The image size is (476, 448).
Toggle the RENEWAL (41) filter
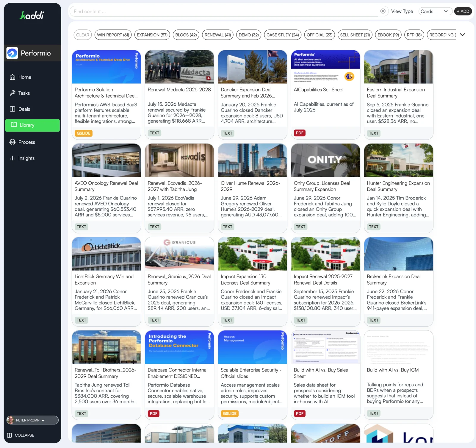[x=218, y=35]
